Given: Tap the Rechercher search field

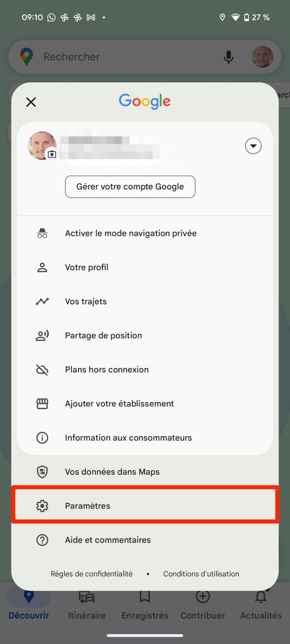Looking at the screenshot, I should [x=128, y=57].
